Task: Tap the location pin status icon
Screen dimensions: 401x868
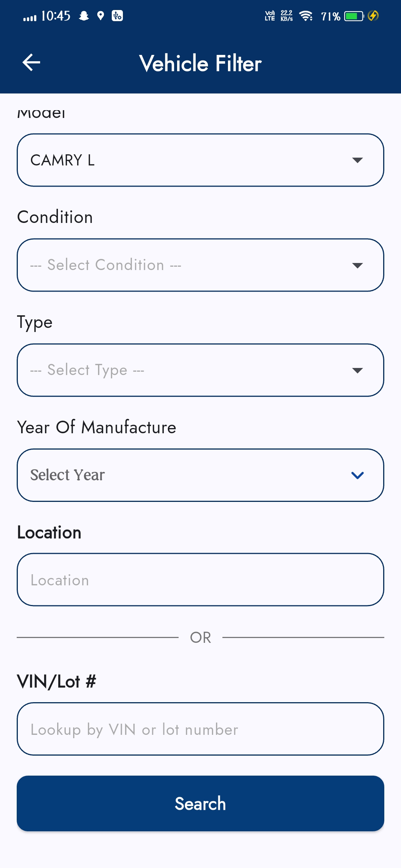Action: 100,16
